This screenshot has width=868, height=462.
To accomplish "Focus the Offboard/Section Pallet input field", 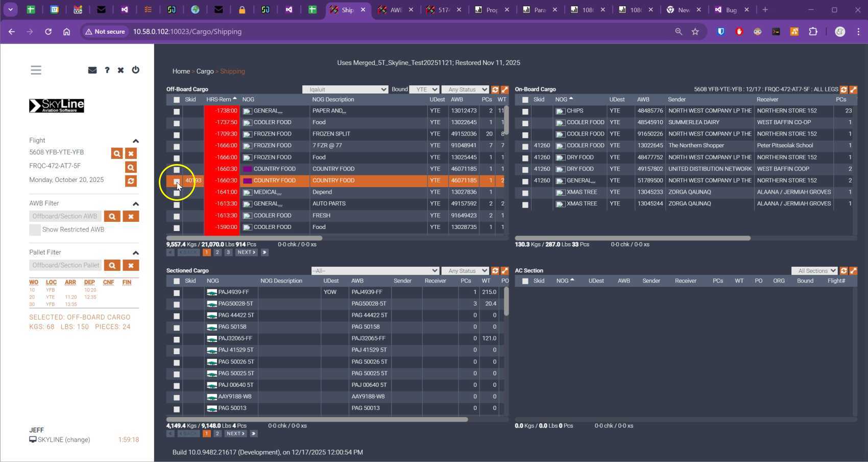I will pos(65,265).
